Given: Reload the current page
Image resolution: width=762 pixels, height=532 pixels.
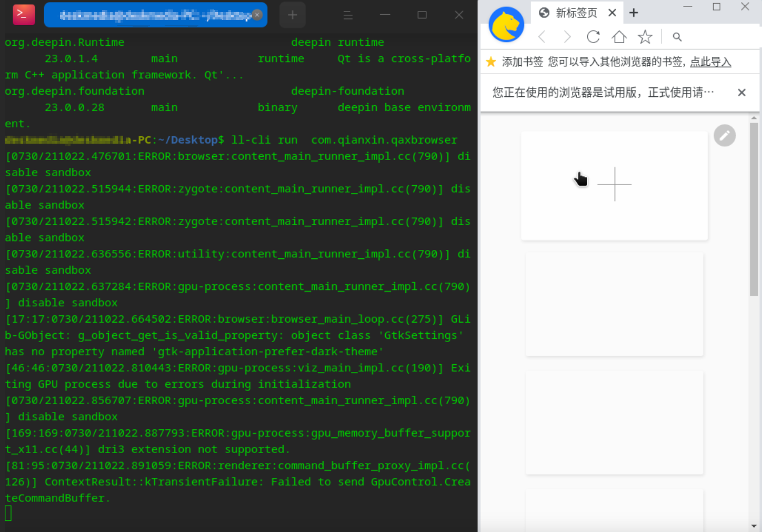Looking at the screenshot, I should tap(593, 37).
